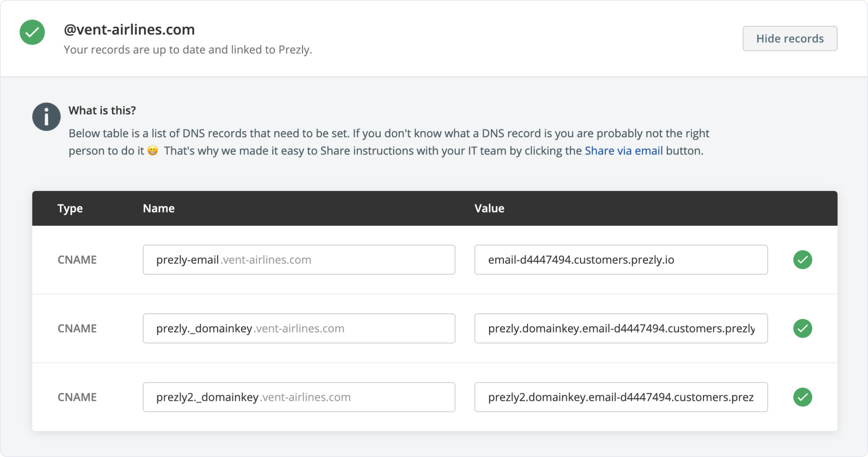Click the green check for prezly._domainkey record
868x457 pixels.
(803, 329)
